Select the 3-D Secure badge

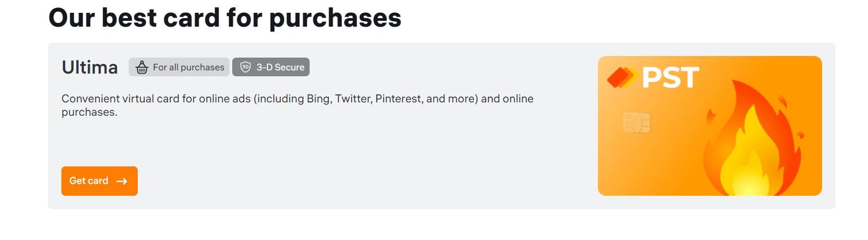(x=271, y=67)
